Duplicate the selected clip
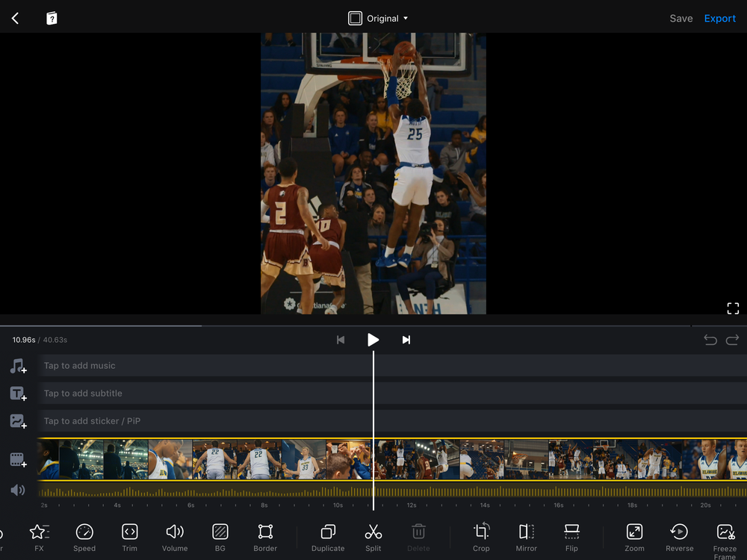The height and width of the screenshot is (560, 747). (328, 537)
